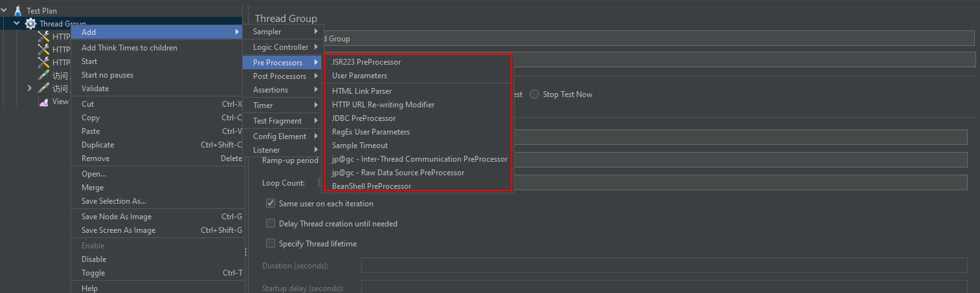The width and height of the screenshot is (980, 293).
Task: Click the Duration (seconds) input field
Action: coord(663,265)
